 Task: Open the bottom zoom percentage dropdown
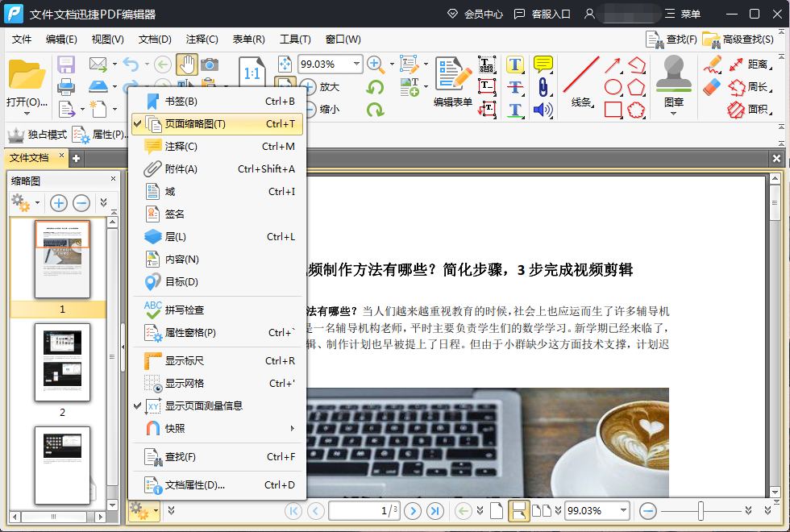[x=623, y=510]
